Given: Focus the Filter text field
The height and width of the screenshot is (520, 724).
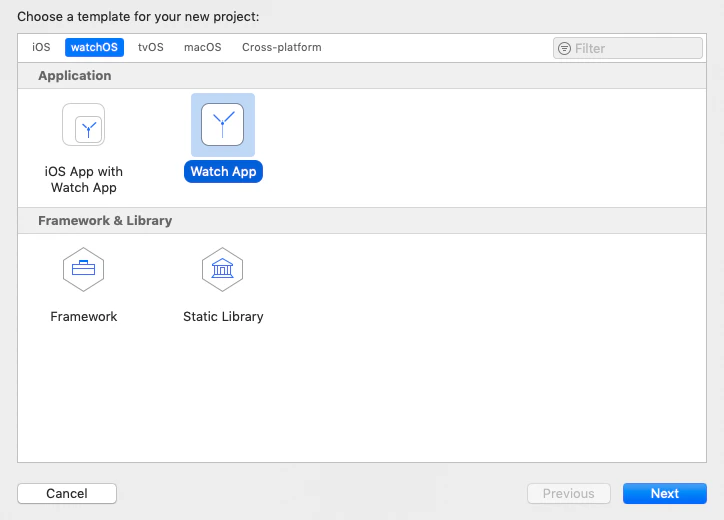Looking at the screenshot, I should coord(628,48).
